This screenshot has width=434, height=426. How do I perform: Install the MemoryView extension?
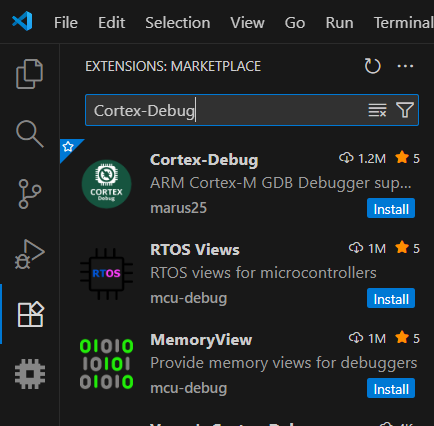(391, 388)
